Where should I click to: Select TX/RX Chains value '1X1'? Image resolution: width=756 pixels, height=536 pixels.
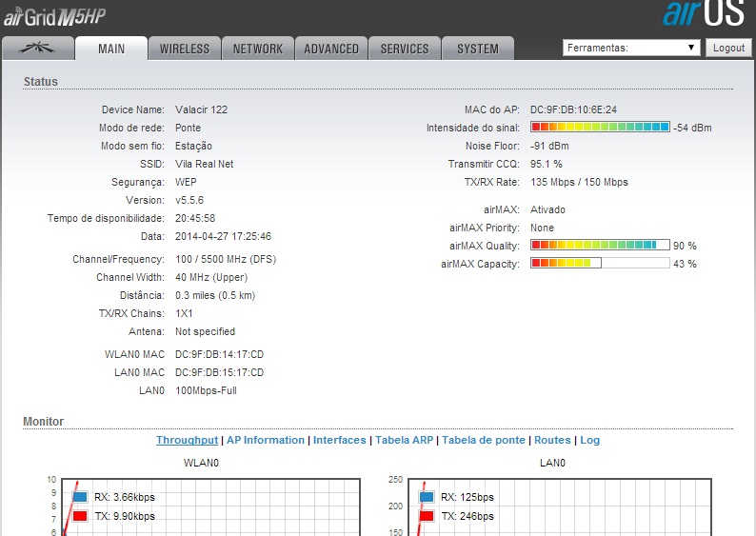click(x=184, y=314)
